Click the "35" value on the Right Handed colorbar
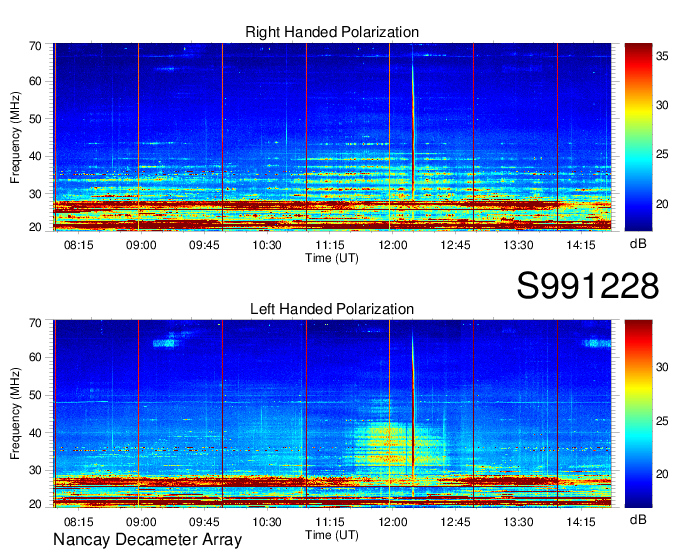Screen dimensions: 680x552 click(662, 56)
